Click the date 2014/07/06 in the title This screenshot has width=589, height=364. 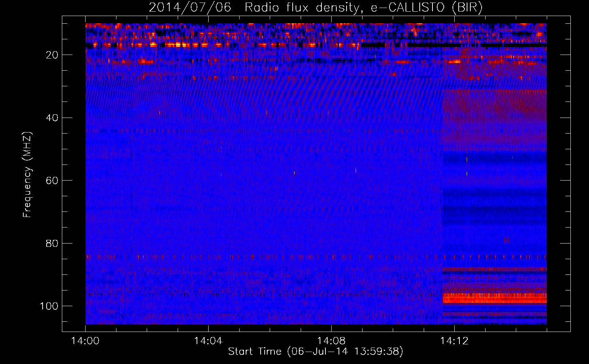190,8
